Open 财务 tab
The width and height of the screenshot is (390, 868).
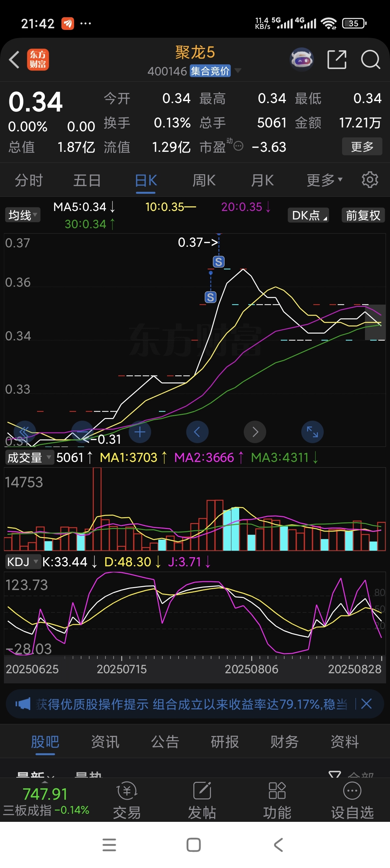[x=285, y=742]
